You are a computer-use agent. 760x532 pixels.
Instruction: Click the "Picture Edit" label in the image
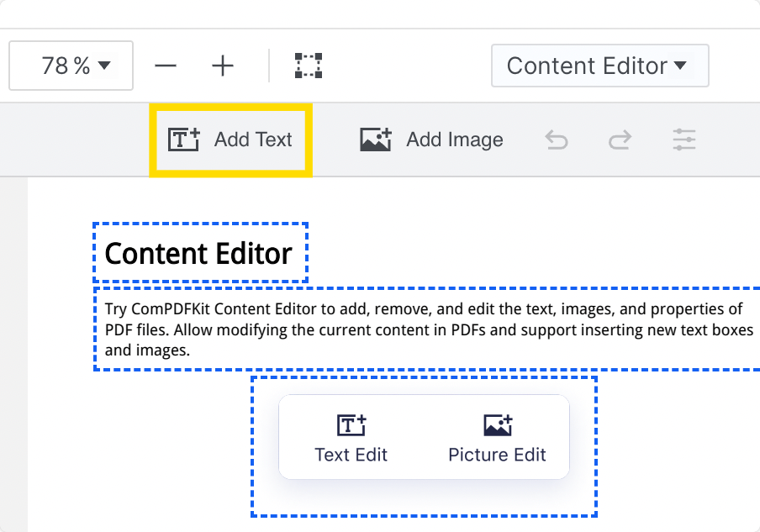coord(498,455)
